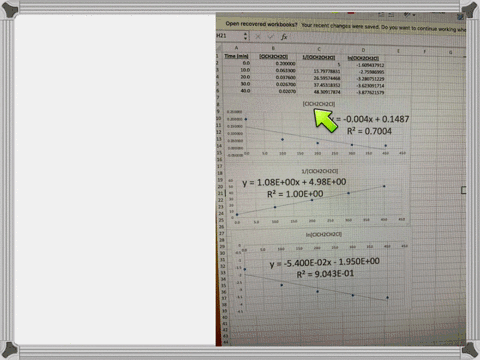Click the 1/[ClCH2CH2Cl] chart title
This screenshot has width=480, height=360.
pos(319,171)
